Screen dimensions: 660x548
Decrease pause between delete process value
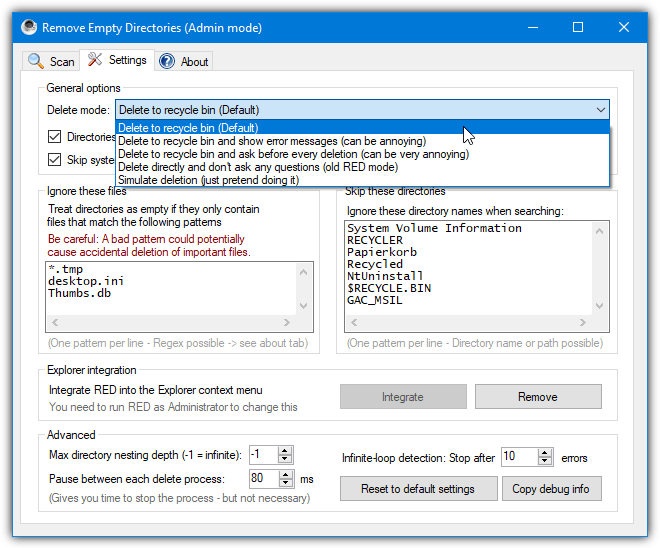pyautogui.click(x=286, y=483)
